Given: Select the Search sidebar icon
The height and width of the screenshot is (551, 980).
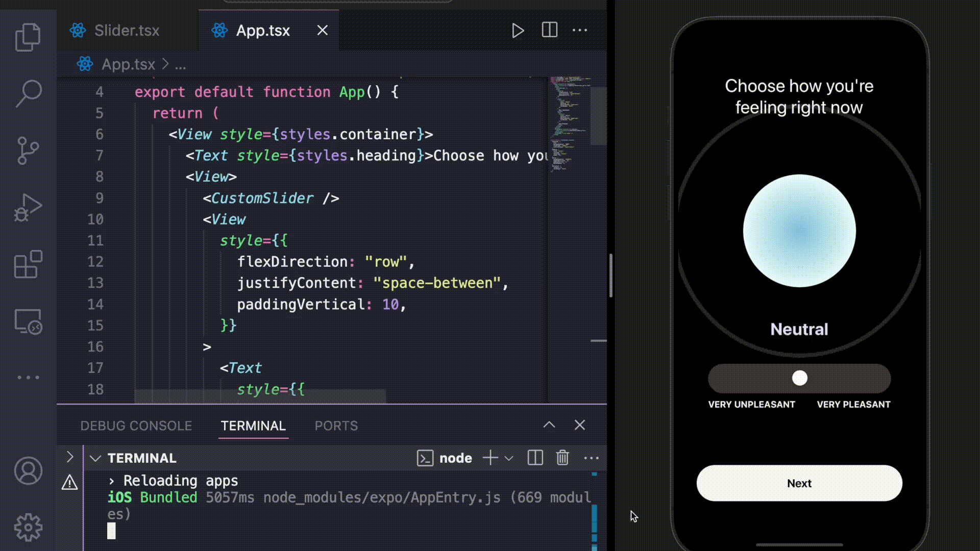Looking at the screenshot, I should (x=28, y=93).
